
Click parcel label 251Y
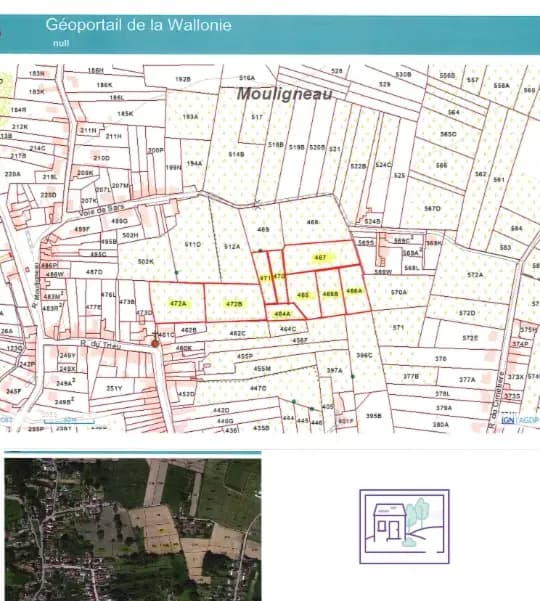pos(114,388)
